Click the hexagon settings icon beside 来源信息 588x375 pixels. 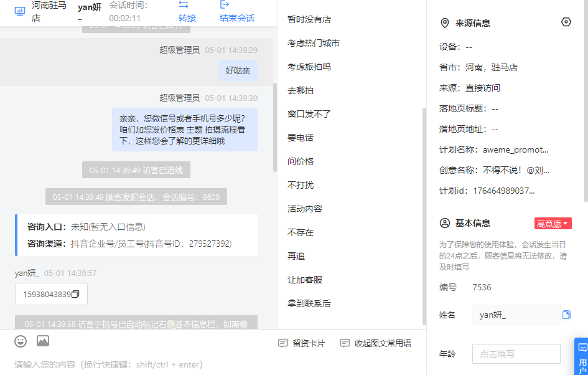tap(566, 22)
